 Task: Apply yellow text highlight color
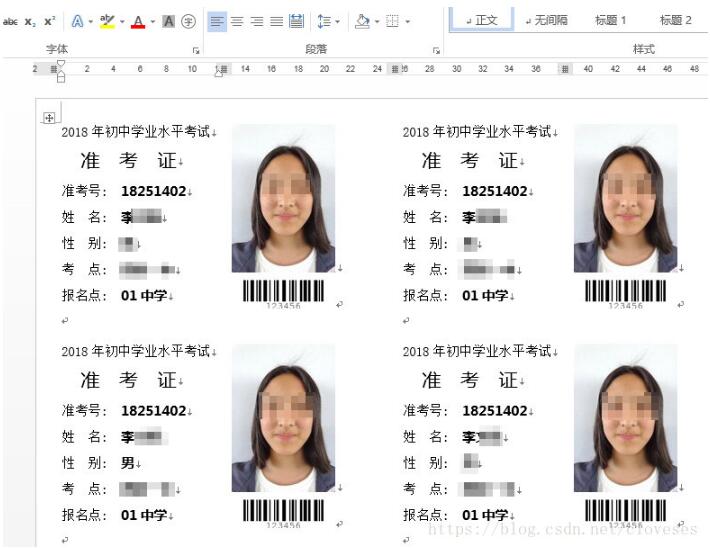pyautogui.click(x=107, y=21)
